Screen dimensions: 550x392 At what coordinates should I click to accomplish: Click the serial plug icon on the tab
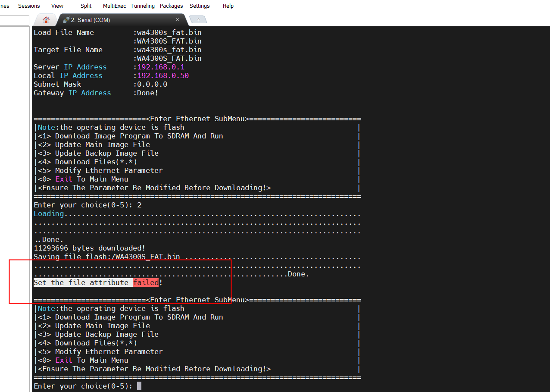(66, 20)
